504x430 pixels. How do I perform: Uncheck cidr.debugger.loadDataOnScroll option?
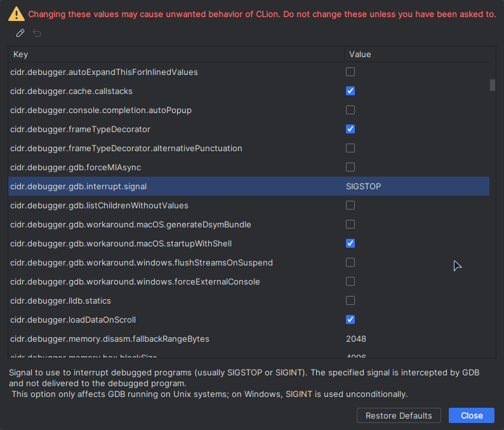350,319
